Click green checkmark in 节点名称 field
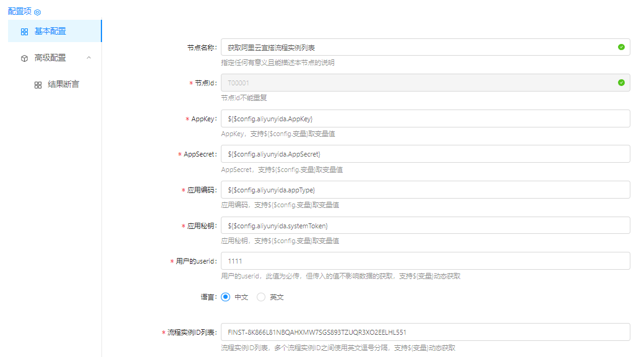The width and height of the screenshot is (644, 357). [x=621, y=47]
